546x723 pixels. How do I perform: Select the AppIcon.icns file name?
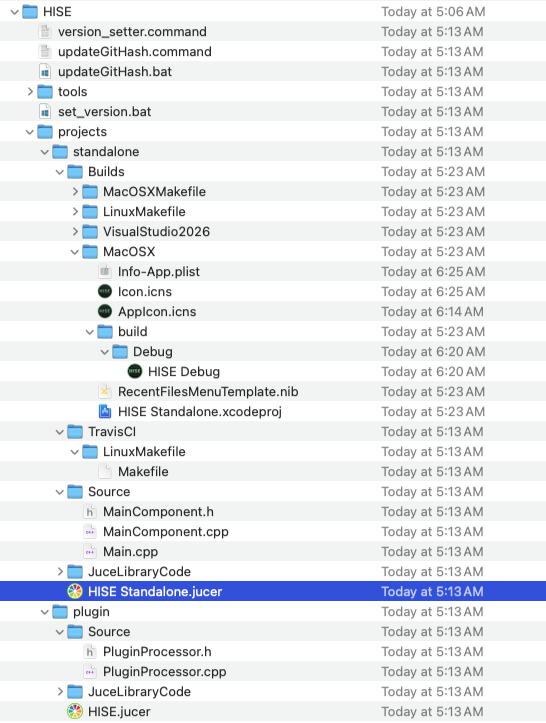tap(157, 312)
